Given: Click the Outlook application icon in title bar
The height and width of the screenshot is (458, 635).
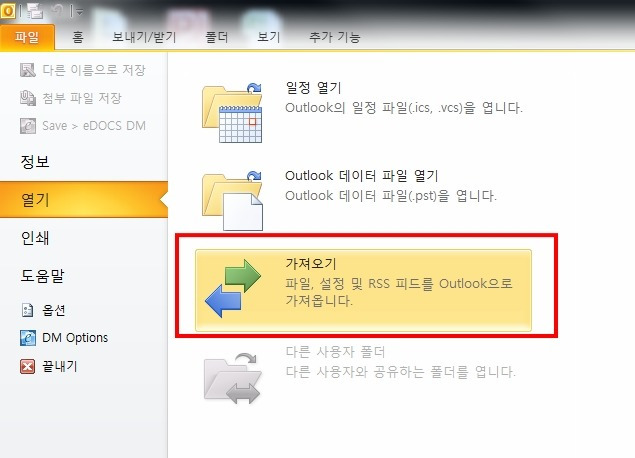Looking at the screenshot, I should [8, 11].
